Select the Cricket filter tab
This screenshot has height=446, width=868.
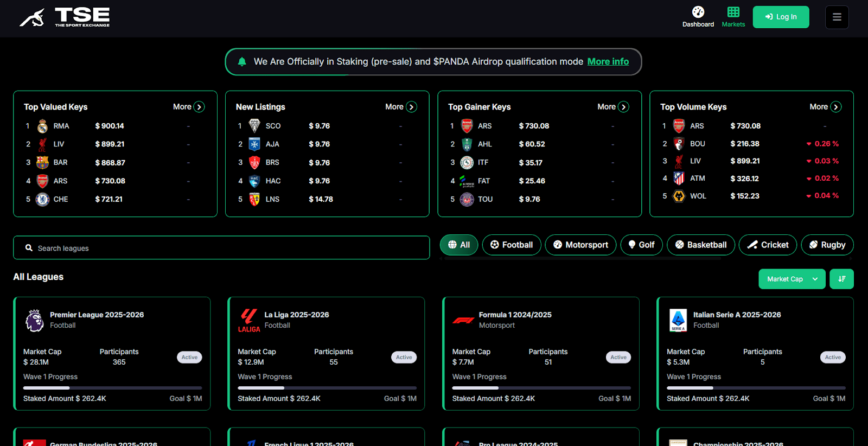point(767,245)
